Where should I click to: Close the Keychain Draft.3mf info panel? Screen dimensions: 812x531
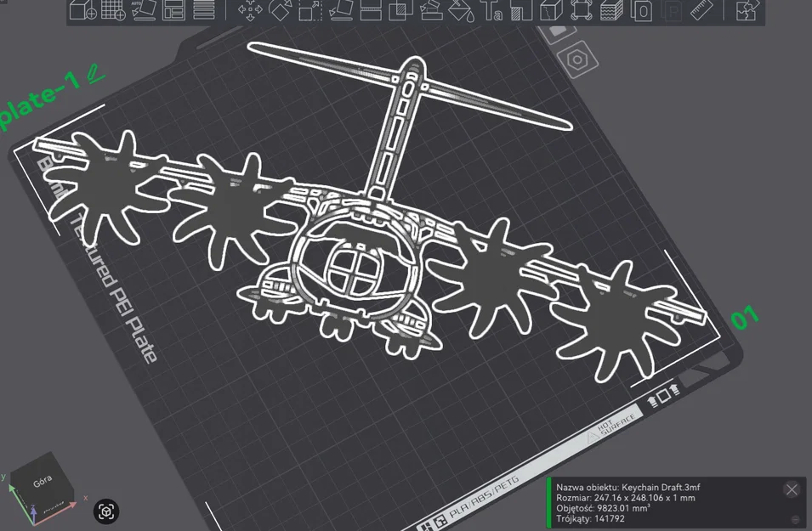(792, 489)
